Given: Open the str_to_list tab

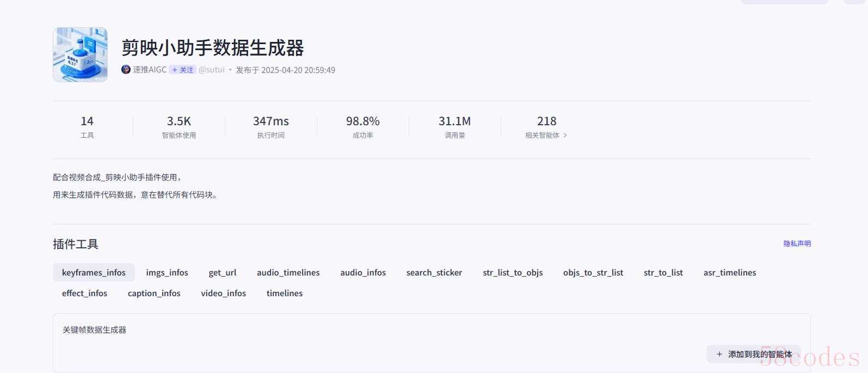Looking at the screenshot, I should click(x=663, y=273).
